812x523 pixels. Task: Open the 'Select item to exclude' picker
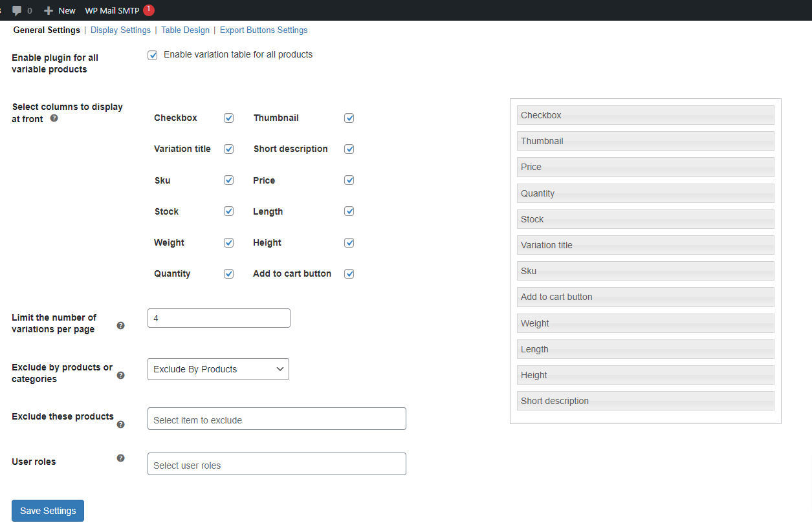point(277,418)
